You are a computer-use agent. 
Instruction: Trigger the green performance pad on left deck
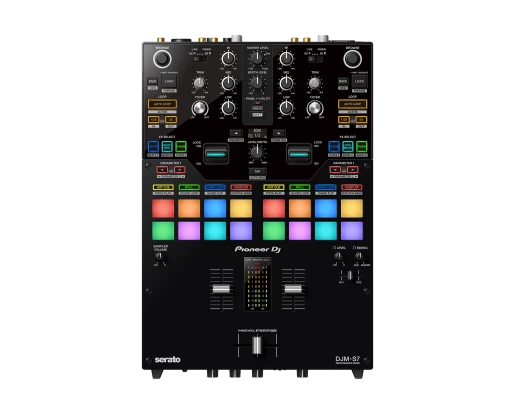point(163,231)
